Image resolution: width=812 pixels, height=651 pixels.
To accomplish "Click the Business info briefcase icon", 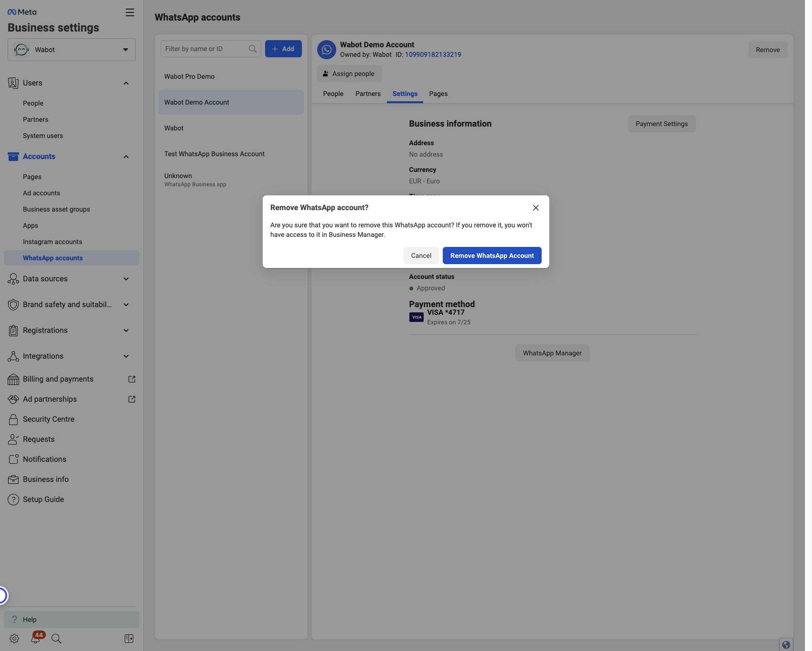I will point(13,480).
